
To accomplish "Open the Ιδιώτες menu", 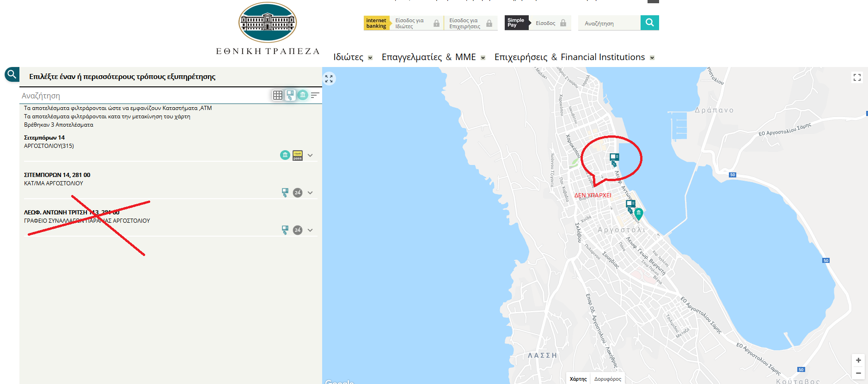I will click(348, 57).
